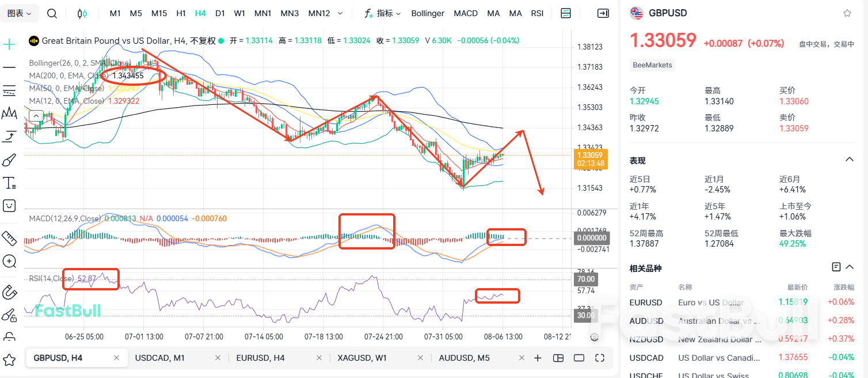Open the candlestick chart type selector
This screenshot has width=868, height=378.
click(x=82, y=13)
